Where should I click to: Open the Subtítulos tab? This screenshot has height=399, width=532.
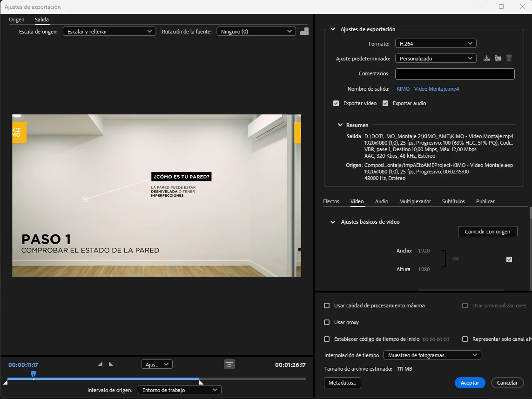click(453, 201)
